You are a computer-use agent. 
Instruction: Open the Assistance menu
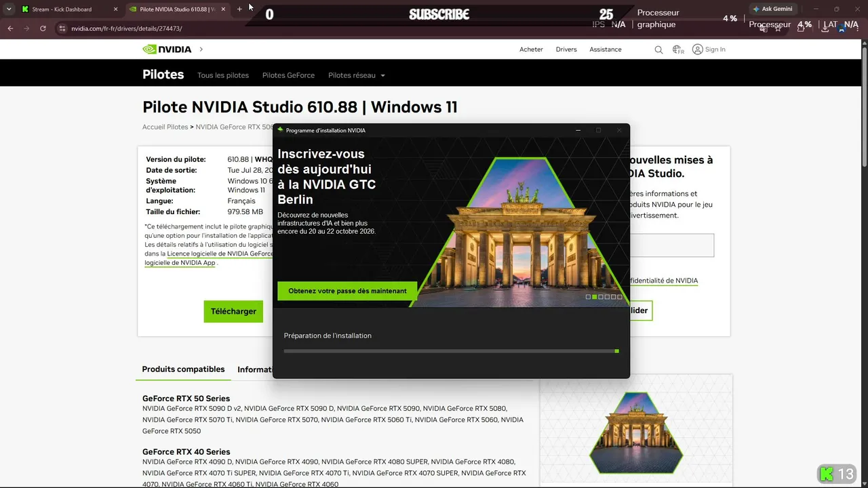606,49
